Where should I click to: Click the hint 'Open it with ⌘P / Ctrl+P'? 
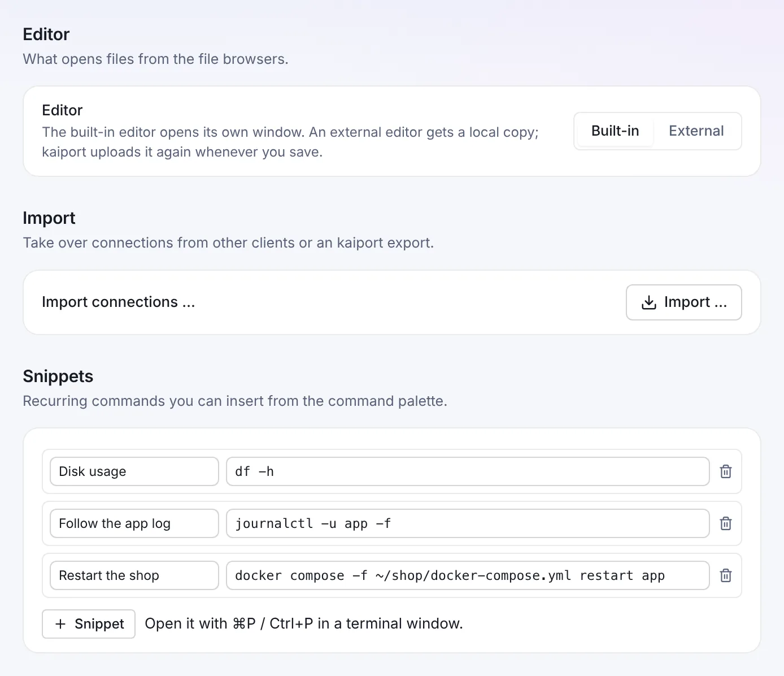(x=229, y=623)
